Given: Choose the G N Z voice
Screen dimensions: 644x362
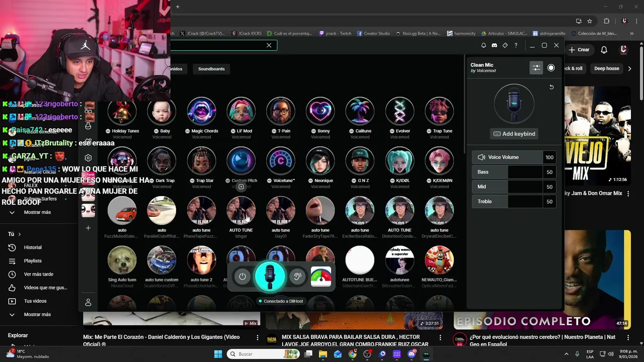Looking at the screenshot, I should pos(360,161).
